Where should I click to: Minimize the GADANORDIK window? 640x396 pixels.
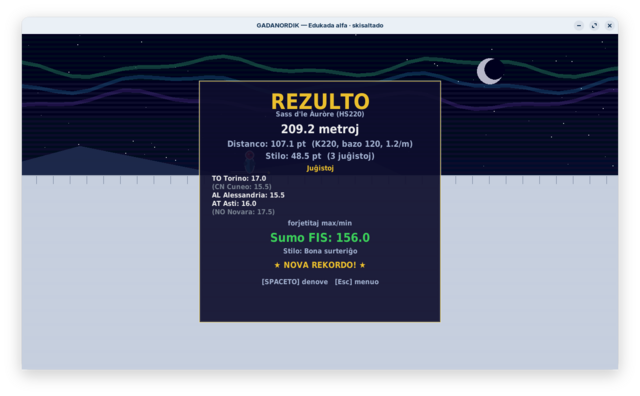coord(579,25)
